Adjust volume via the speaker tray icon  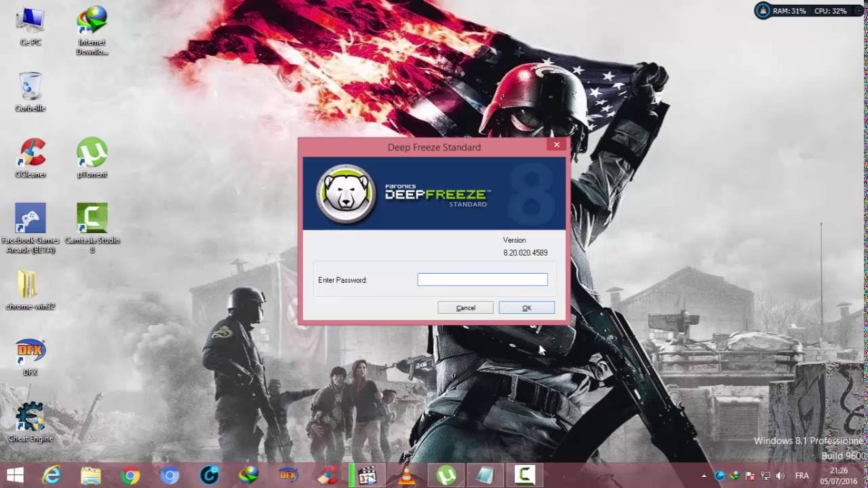click(780, 474)
